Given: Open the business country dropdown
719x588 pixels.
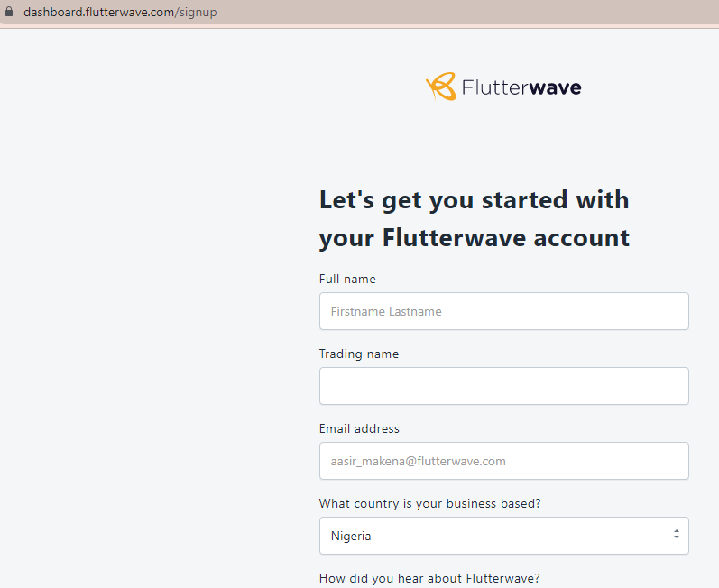Looking at the screenshot, I should tap(503, 536).
